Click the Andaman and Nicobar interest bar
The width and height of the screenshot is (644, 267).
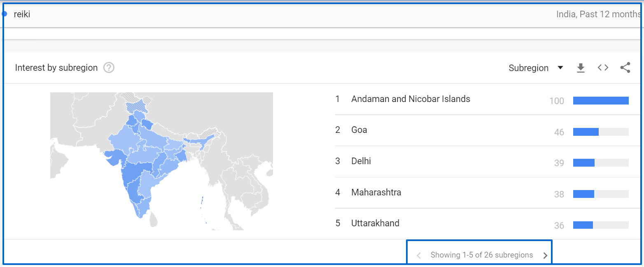601,100
